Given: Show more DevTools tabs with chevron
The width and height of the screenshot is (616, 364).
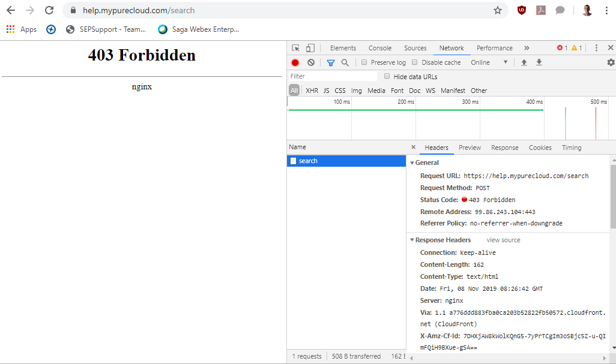Looking at the screenshot, I should coord(527,48).
